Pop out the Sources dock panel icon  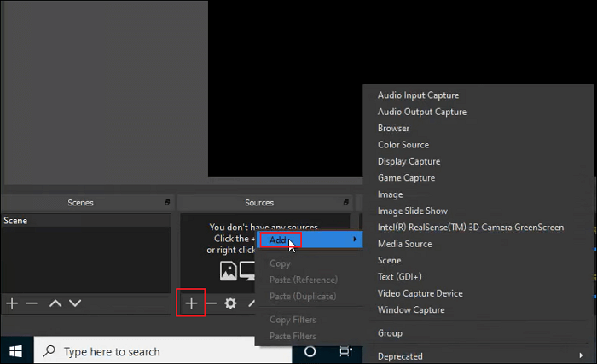pyautogui.click(x=346, y=203)
